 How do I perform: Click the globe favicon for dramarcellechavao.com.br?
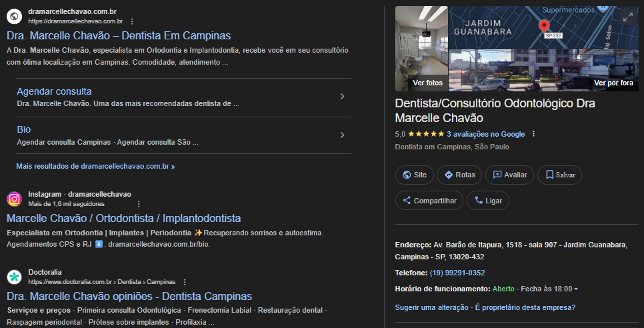pos(14,16)
